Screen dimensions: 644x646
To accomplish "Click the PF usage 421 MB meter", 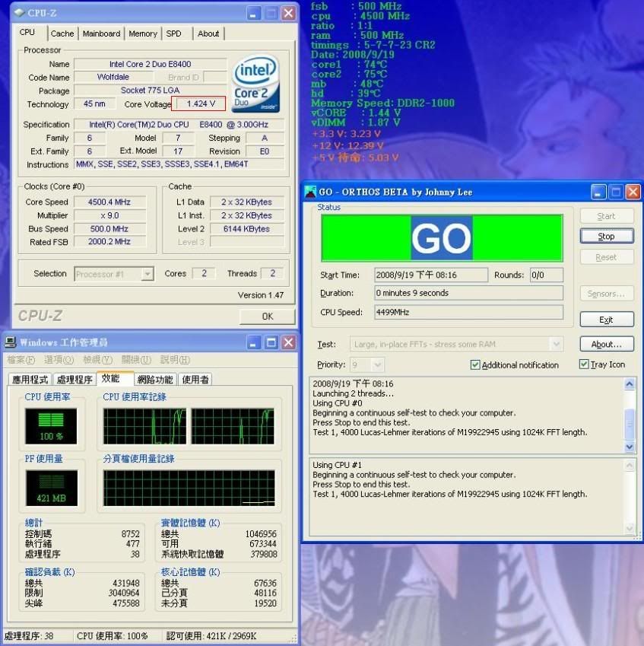I will pos(52,488).
